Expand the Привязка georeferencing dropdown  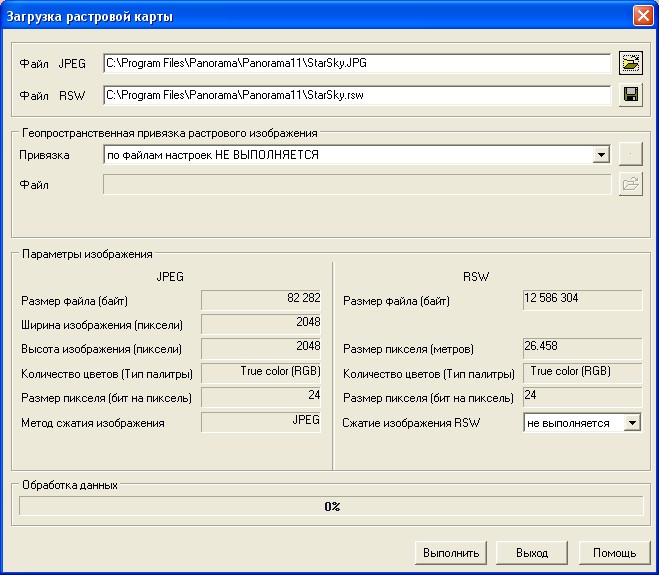(600, 155)
